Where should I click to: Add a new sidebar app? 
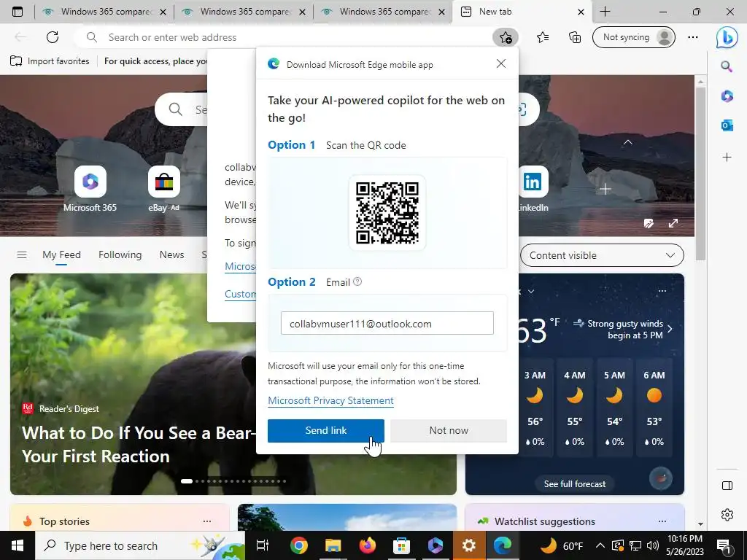pos(727,157)
